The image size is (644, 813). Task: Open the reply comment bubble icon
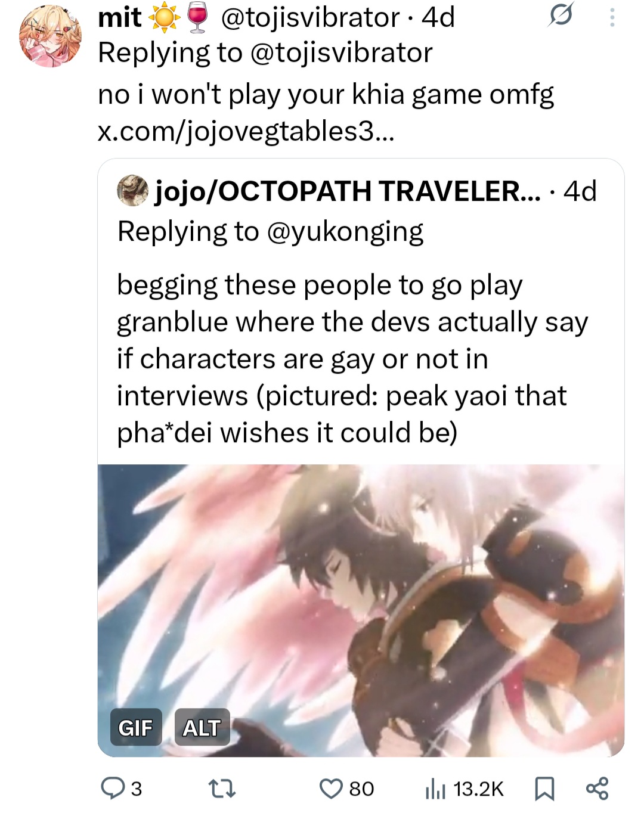112,789
